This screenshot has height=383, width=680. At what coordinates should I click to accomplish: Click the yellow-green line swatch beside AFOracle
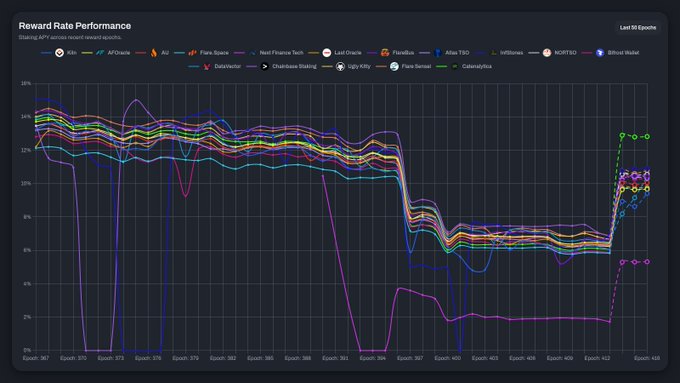point(87,53)
